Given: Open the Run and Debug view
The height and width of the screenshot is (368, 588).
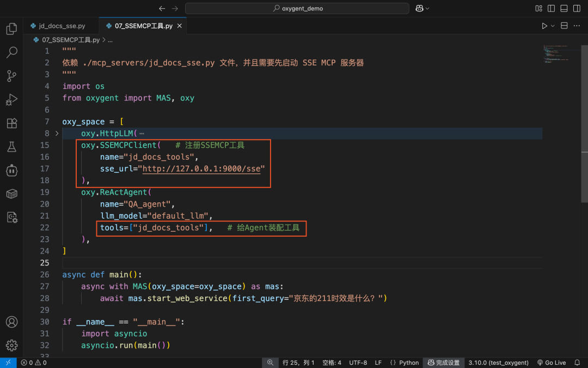Looking at the screenshot, I should [x=11, y=100].
